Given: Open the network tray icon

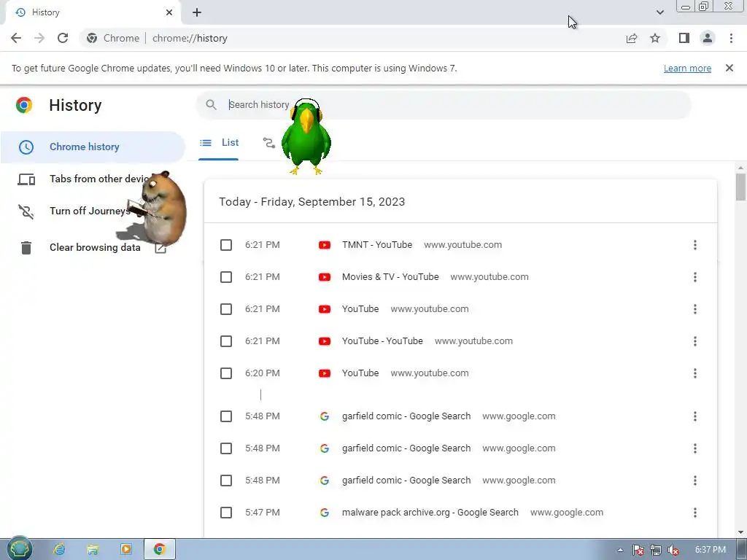Looking at the screenshot, I should pyautogui.click(x=656, y=550).
